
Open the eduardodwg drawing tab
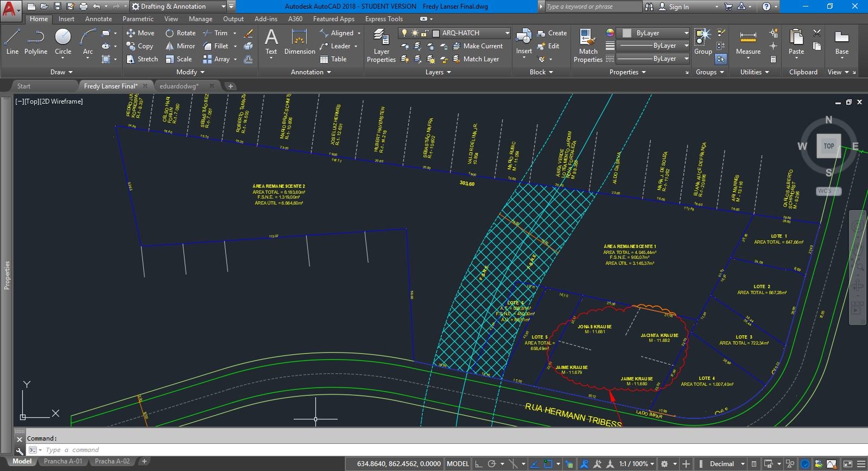coord(179,86)
